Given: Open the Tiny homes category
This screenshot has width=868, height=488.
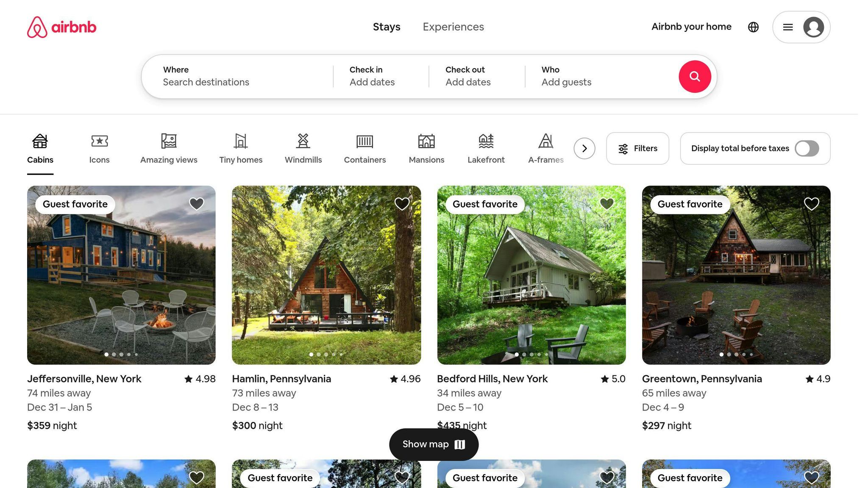Looking at the screenshot, I should (240, 148).
